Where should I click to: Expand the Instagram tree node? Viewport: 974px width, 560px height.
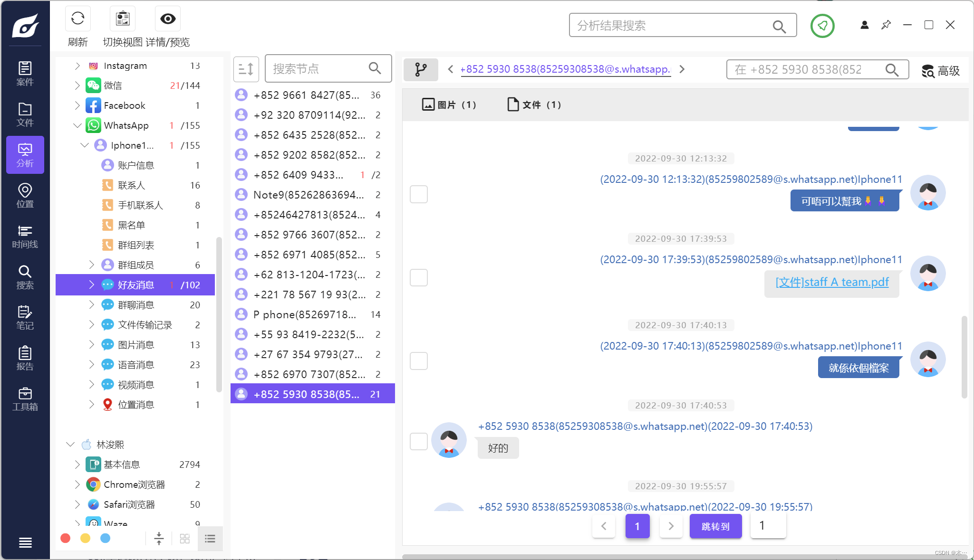[x=77, y=66]
